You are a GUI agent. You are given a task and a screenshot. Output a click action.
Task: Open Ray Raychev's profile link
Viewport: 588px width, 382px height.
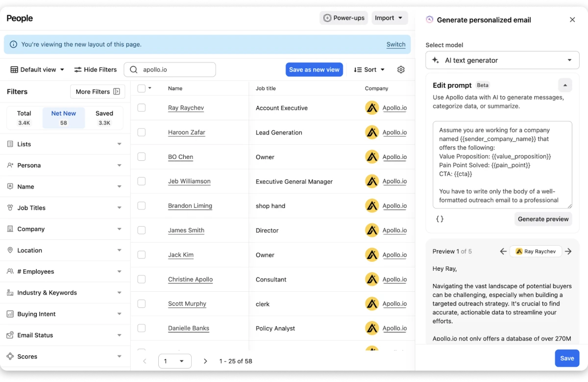tap(186, 108)
